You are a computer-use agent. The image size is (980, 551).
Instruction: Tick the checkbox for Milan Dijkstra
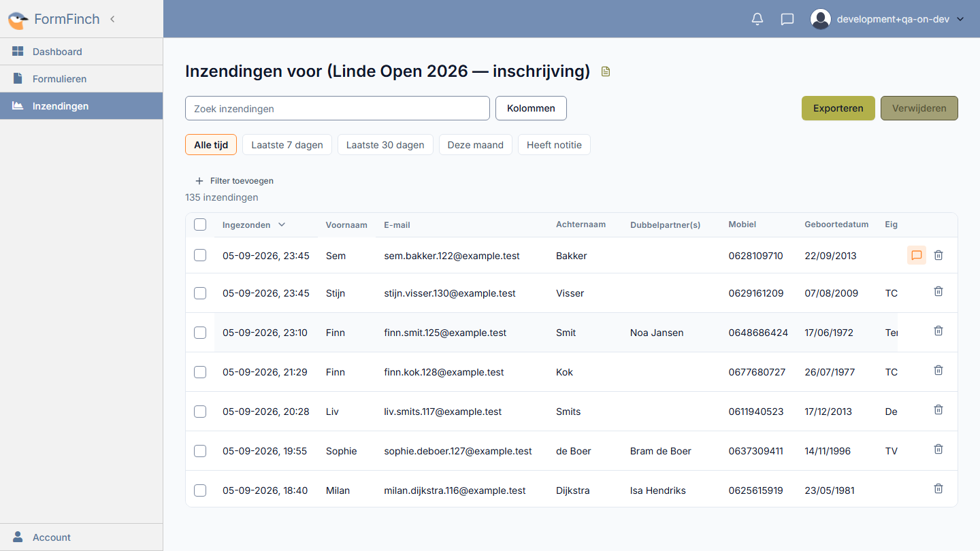pyautogui.click(x=200, y=490)
